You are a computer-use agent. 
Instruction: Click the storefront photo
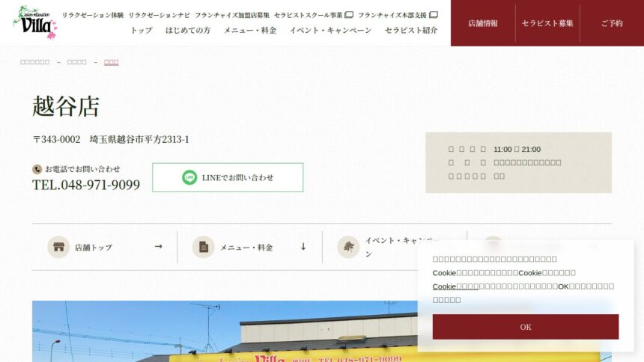[x=225, y=331]
